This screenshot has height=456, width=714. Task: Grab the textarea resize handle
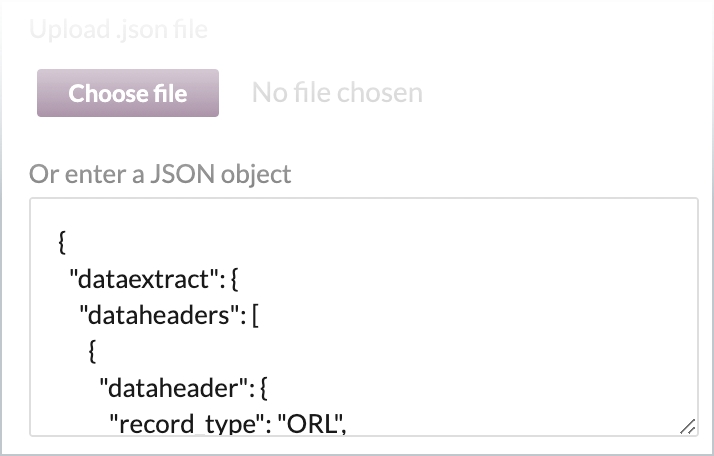point(687,425)
